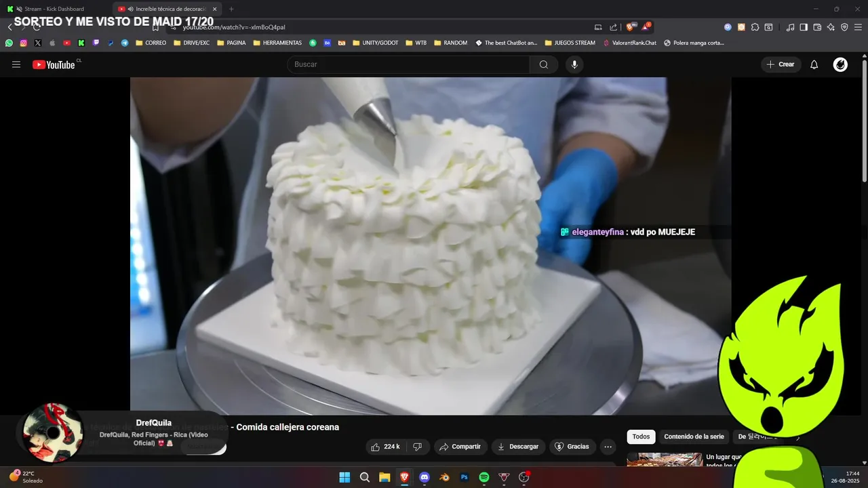Open more actions ellipsis under video

click(608, 447)
